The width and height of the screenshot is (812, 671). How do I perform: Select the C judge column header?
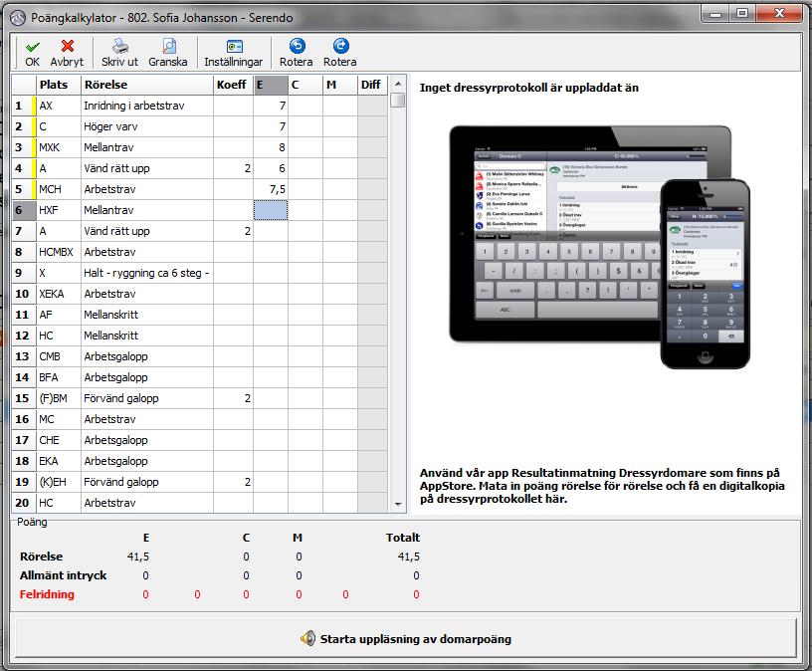point(305,85)
